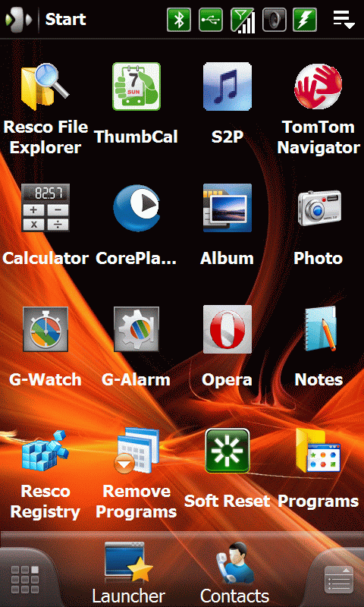Tap the speaker volume icon

tap(275, 20)
